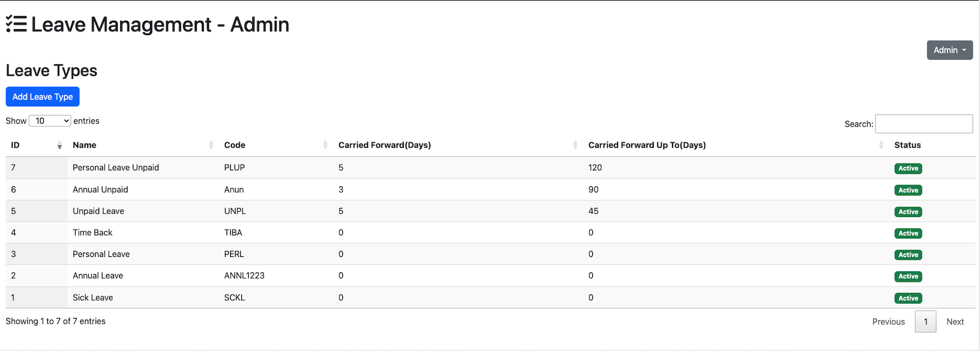Sort by Carried Forward(Days) sort icon
Image resolution: width=980 pixels, height=351 pixels.
click(575, 145)
